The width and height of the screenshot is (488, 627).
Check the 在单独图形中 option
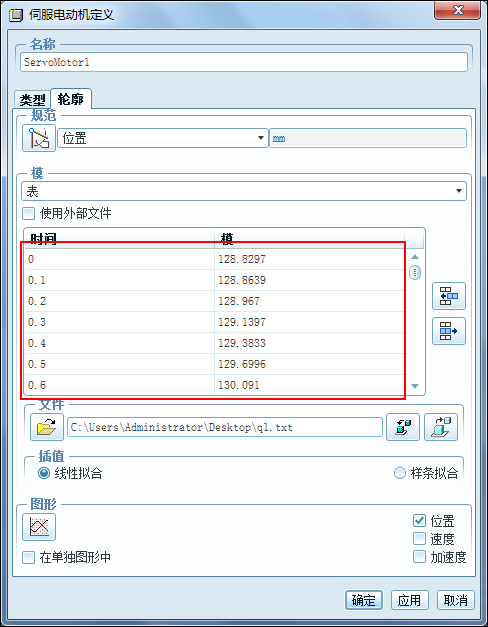(x=28, y=557)
